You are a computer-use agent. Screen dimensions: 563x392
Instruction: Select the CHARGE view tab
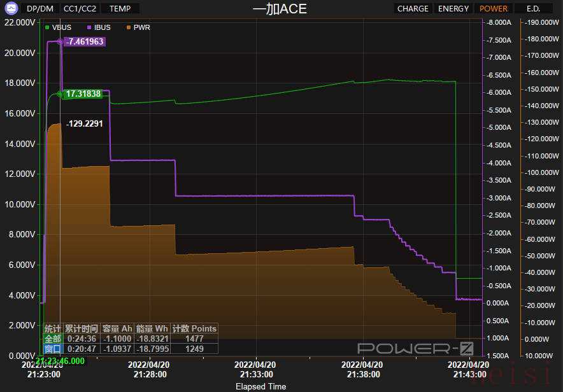click(413, 9)
